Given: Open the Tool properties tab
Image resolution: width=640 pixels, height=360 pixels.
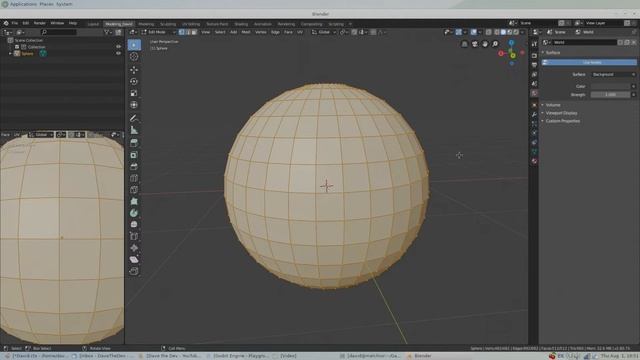Looking at the screenshot, I should coord(534,44).
